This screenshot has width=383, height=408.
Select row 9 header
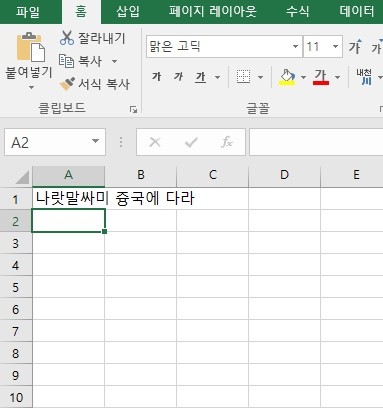16,375
